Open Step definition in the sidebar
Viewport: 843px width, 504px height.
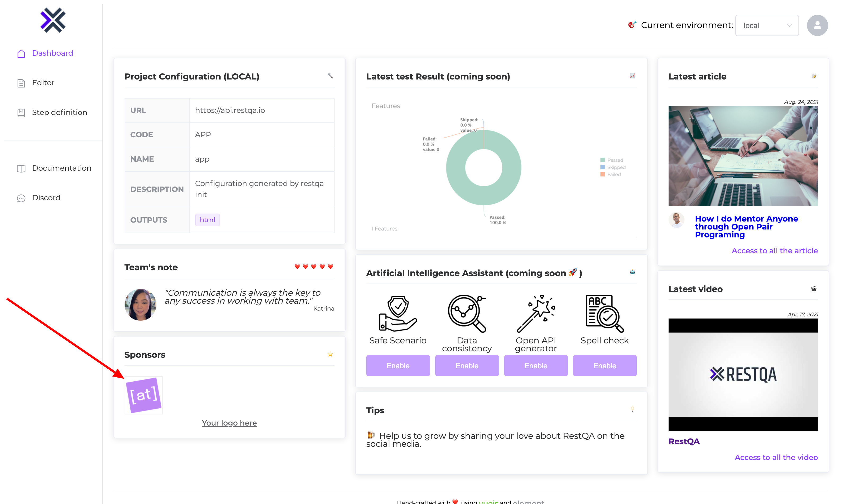tap(59, 112)
